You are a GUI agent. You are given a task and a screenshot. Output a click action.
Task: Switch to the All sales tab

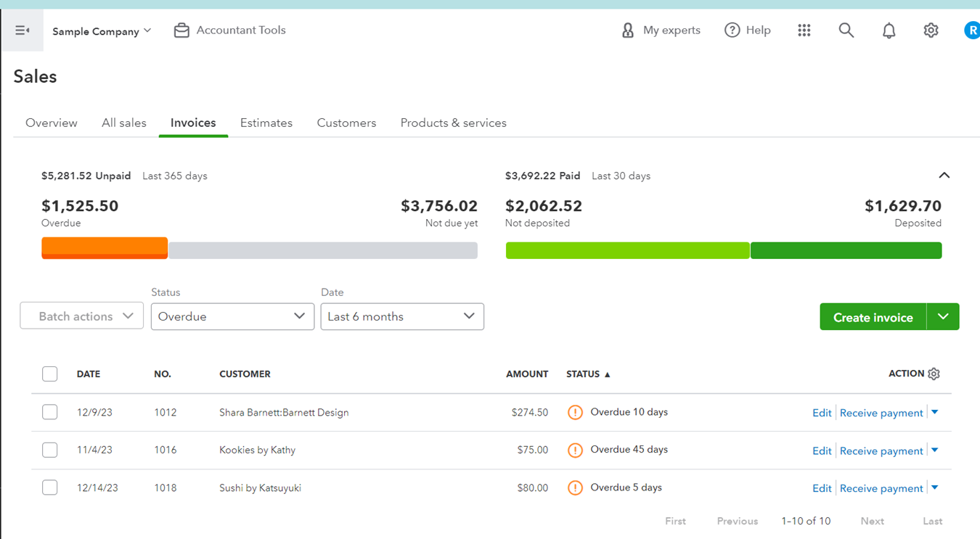coord(124,123)
